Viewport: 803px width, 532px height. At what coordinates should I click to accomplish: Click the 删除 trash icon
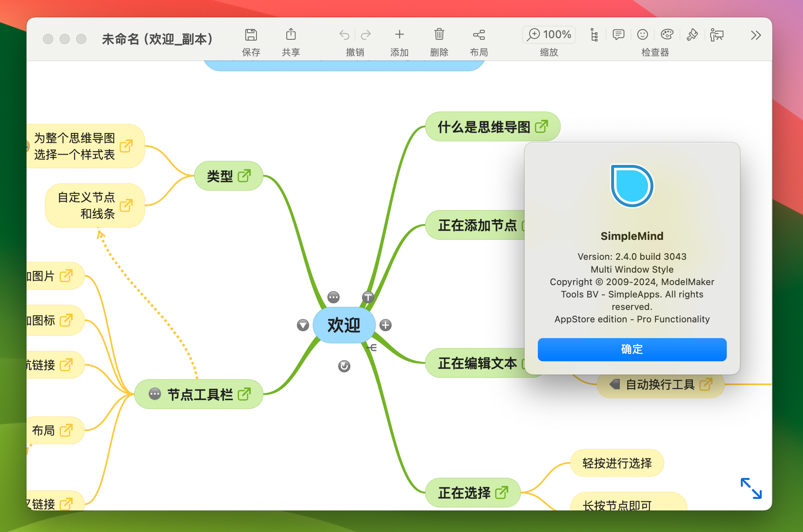(439, 35)
